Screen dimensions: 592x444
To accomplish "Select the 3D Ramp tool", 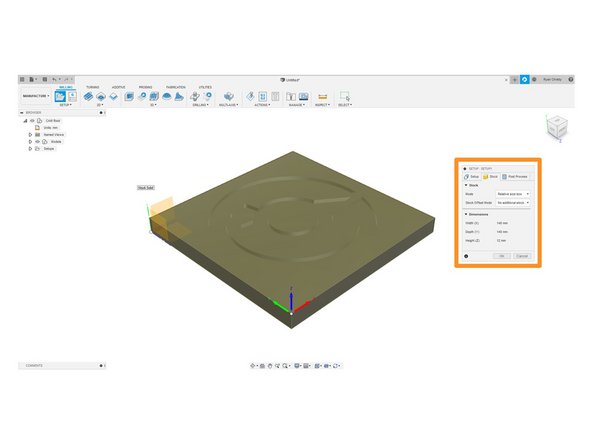I will [x=179, y=96].
